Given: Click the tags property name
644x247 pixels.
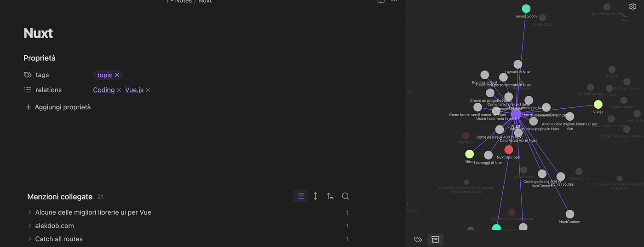Looking at the screenshot, I should (x=42, y=75).
